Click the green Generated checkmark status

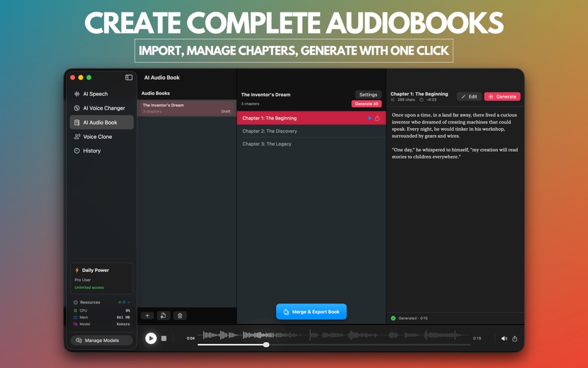[393, 318]
